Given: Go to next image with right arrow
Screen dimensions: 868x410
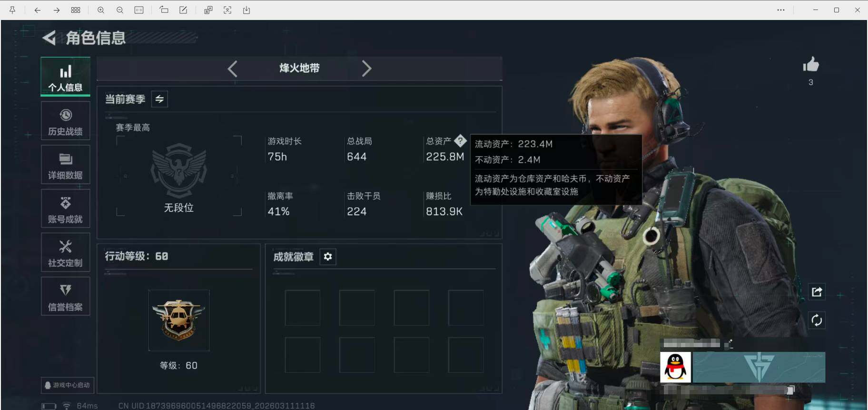Looking at the screenshot, I should click(57, 10).
